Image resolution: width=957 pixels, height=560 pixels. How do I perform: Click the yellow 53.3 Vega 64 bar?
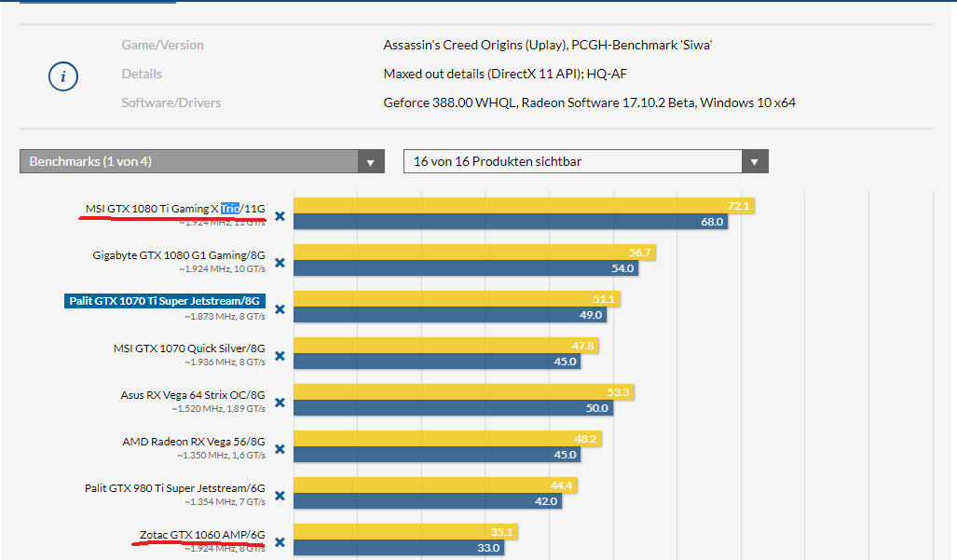(464, 391)
